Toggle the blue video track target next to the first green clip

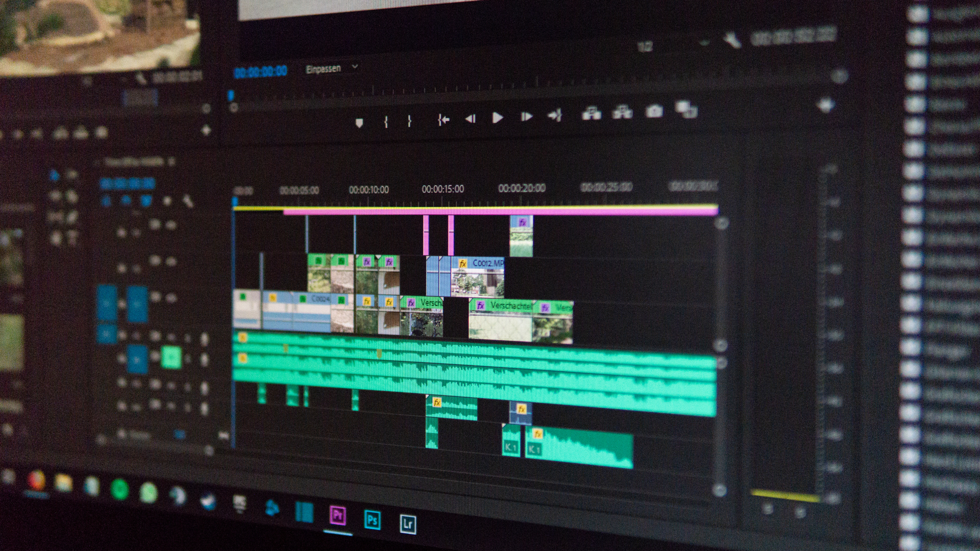tap(137, 304)
